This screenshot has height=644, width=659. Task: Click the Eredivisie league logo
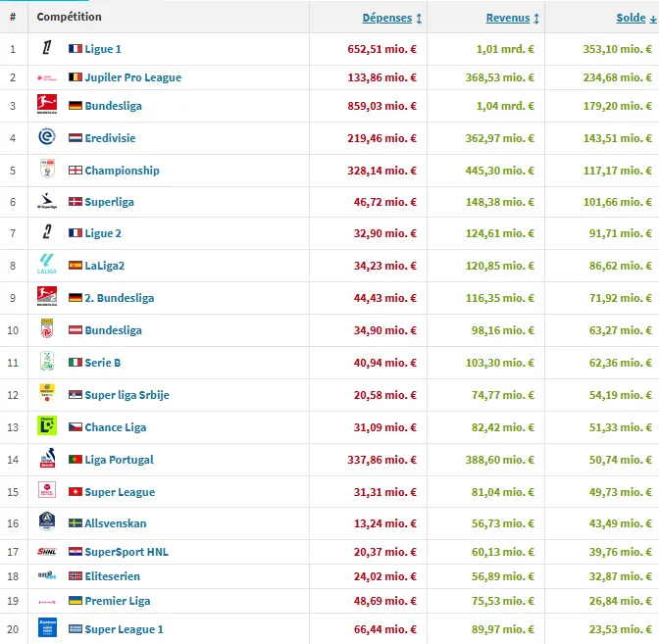point(46,138)
